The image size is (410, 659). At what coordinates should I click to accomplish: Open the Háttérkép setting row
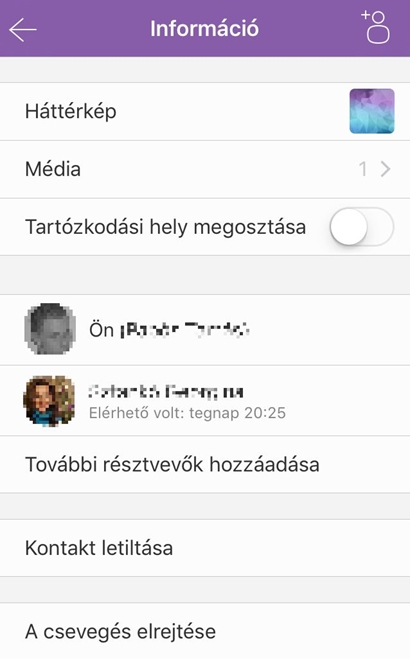(x=205, y=111)
